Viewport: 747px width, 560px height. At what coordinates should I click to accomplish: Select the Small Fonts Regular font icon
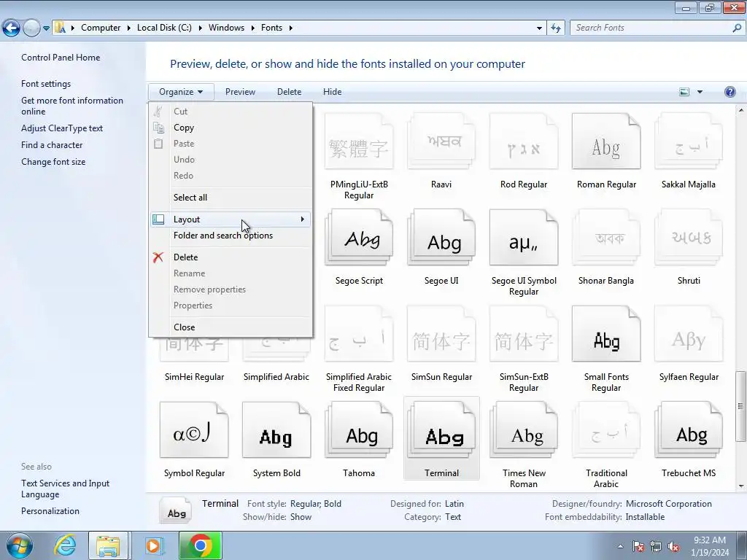606,334
